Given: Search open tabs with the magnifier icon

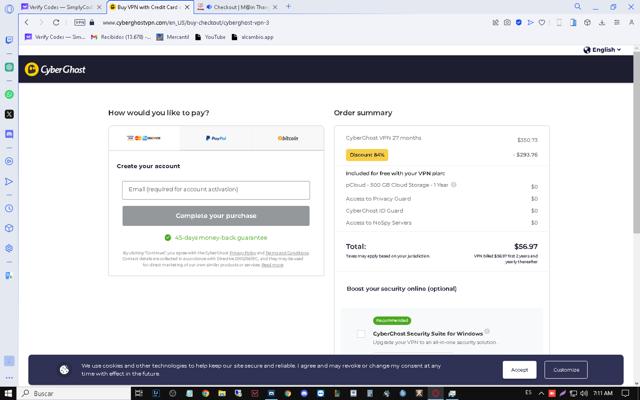Looking at the screenshot, I should [x=578, y=7].
